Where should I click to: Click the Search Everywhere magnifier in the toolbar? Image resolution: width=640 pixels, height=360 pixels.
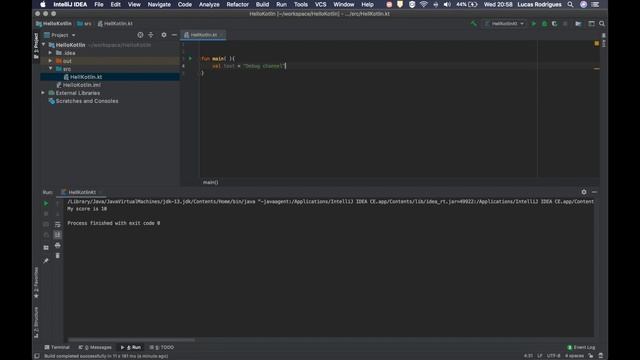click(x=602, y=24)
